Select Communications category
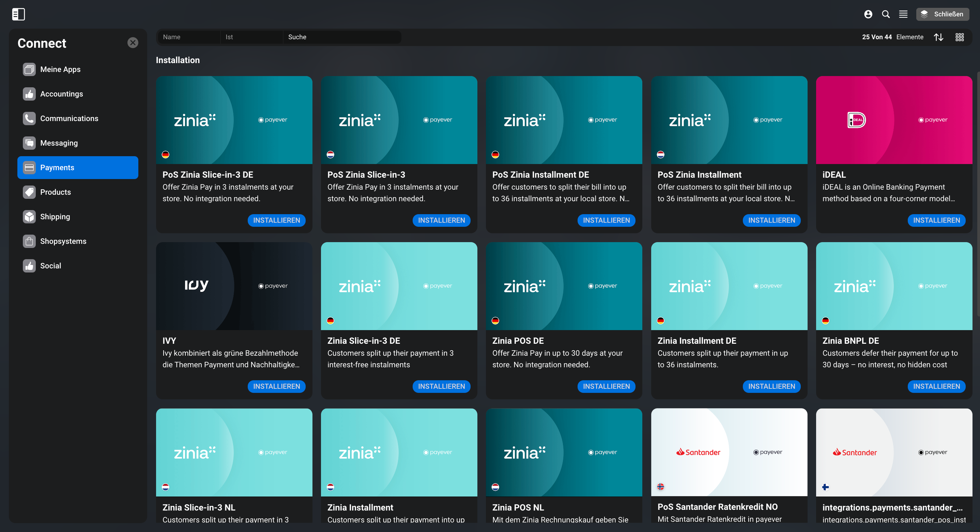This screenshot has height=532, width=980. [78, 118]
